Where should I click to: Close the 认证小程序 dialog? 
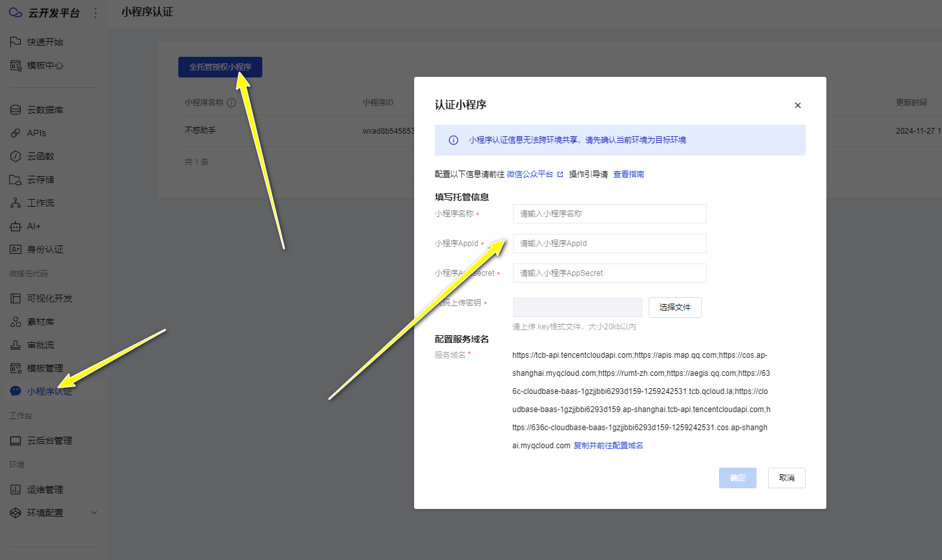tap(798, 105)
